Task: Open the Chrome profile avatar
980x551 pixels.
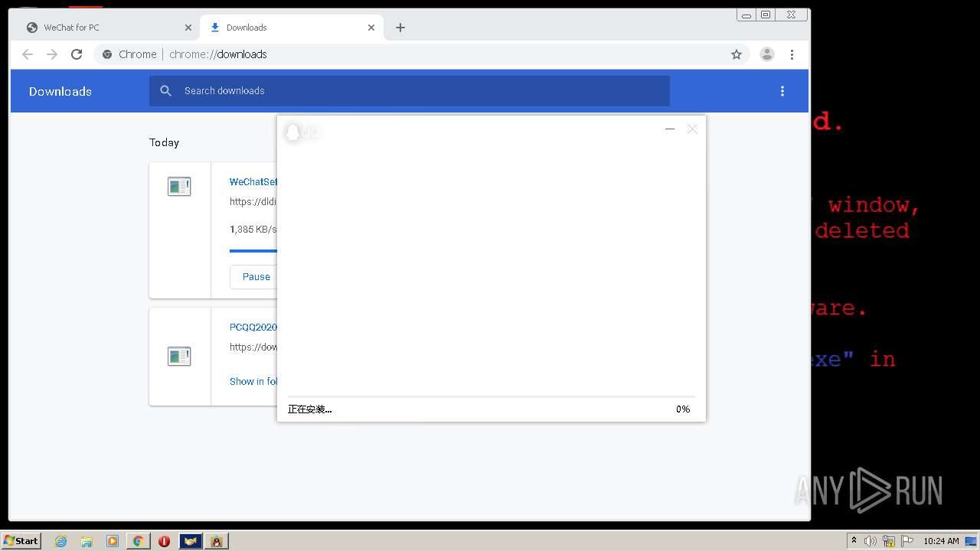Action: coord(766,54)
